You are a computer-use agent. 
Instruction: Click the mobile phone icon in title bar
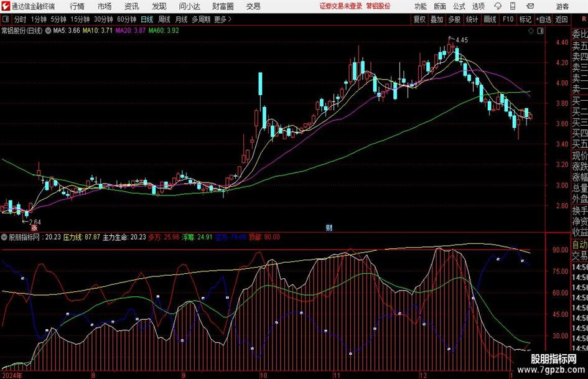pyautogui.click(x=513, y=6)
